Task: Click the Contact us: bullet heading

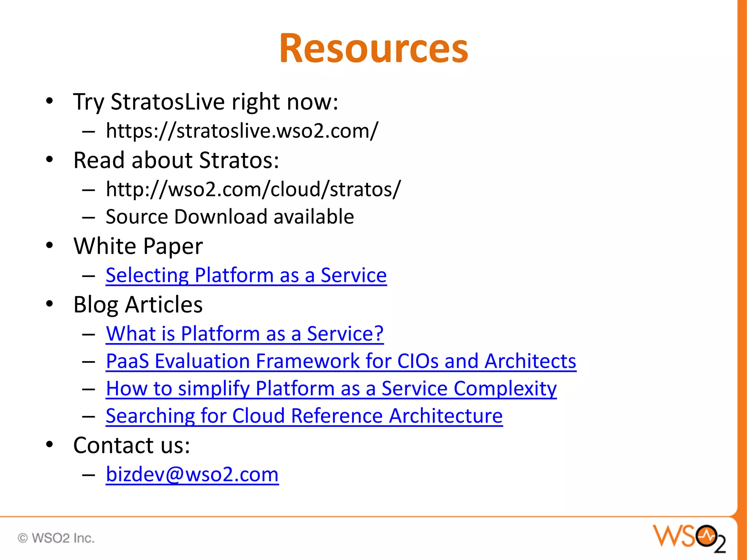Action: click(x=132, y=446)
